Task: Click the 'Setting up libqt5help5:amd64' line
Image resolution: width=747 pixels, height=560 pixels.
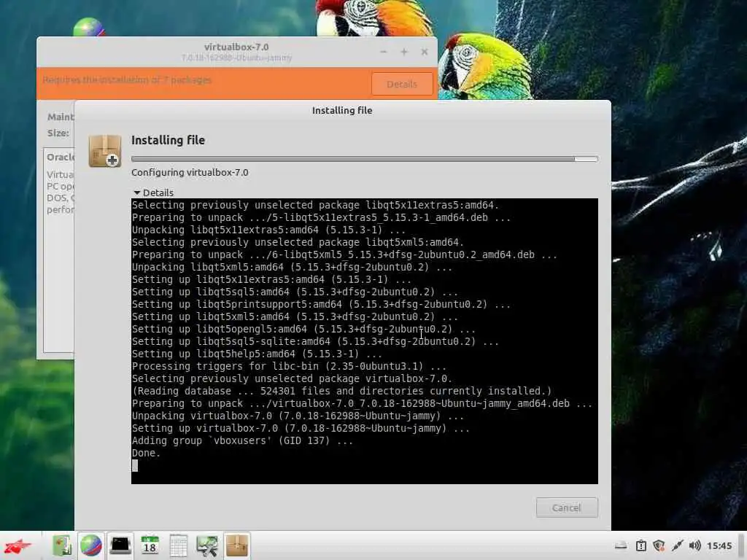Action: click(257, 354)
